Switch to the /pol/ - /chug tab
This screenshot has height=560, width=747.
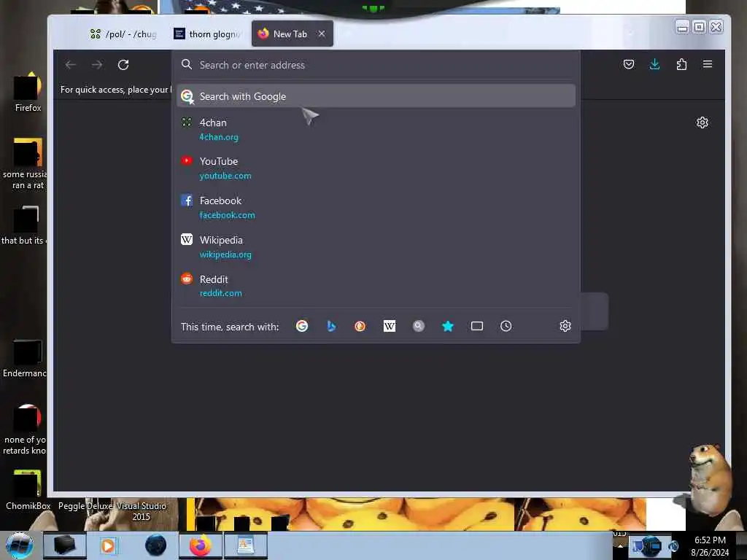pyautogui.click(x=123, y=34)
